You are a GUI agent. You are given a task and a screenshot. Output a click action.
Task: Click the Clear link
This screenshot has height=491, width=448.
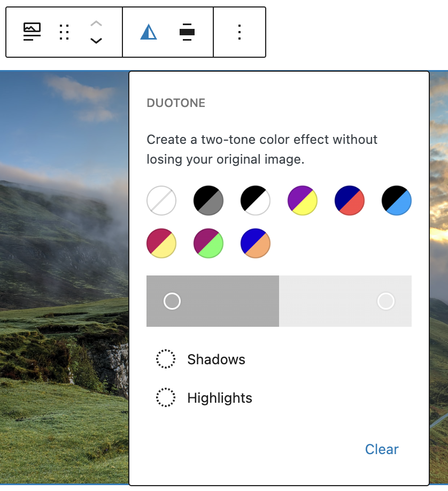pos(382,449)
